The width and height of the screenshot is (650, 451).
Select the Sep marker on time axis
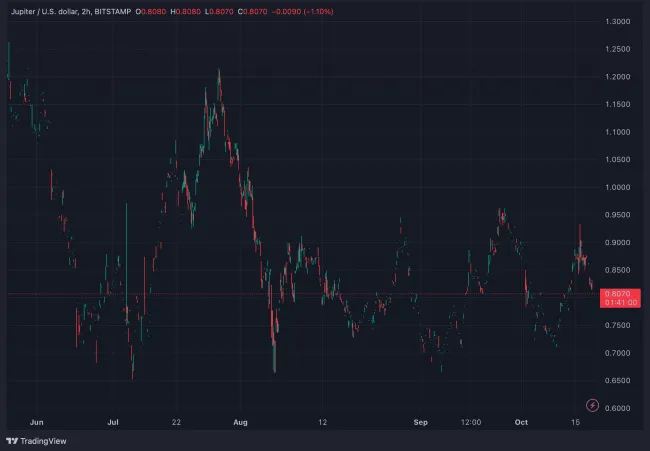point(421,423)
